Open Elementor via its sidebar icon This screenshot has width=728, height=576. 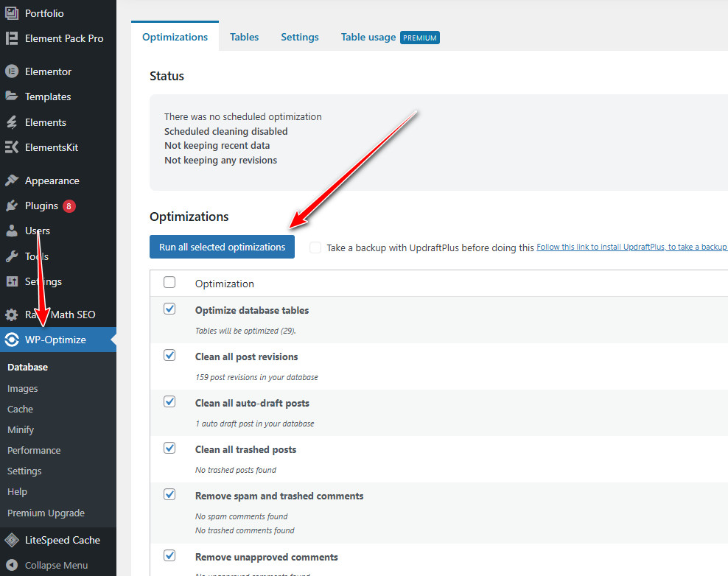point(12,71)
